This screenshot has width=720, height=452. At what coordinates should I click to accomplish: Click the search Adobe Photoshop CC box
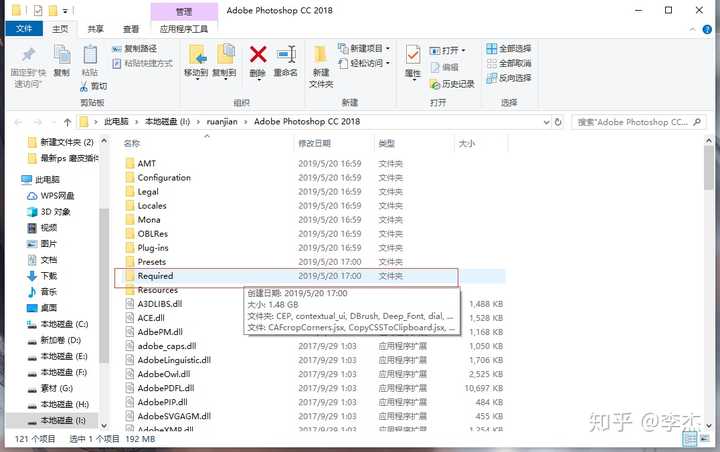tap(639, 122)
